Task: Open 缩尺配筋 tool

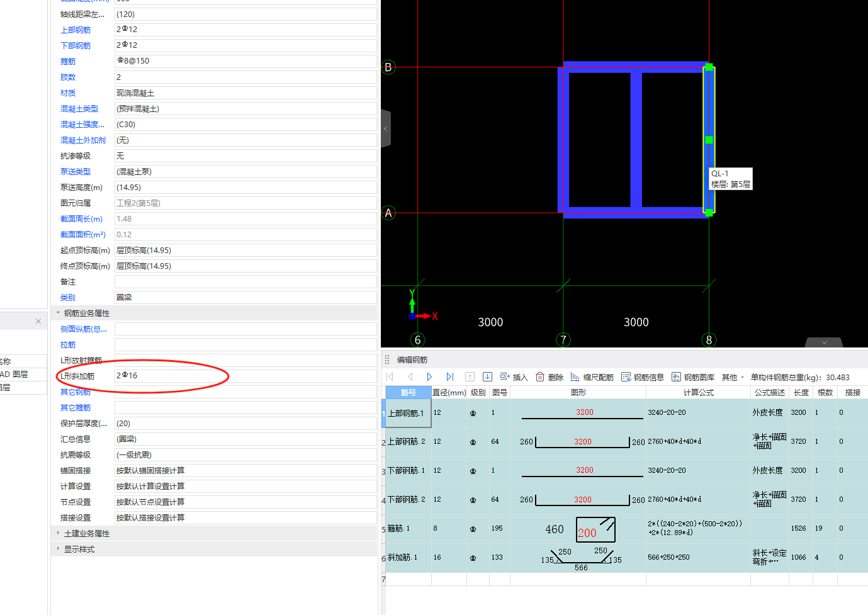Action: point(592,377)
